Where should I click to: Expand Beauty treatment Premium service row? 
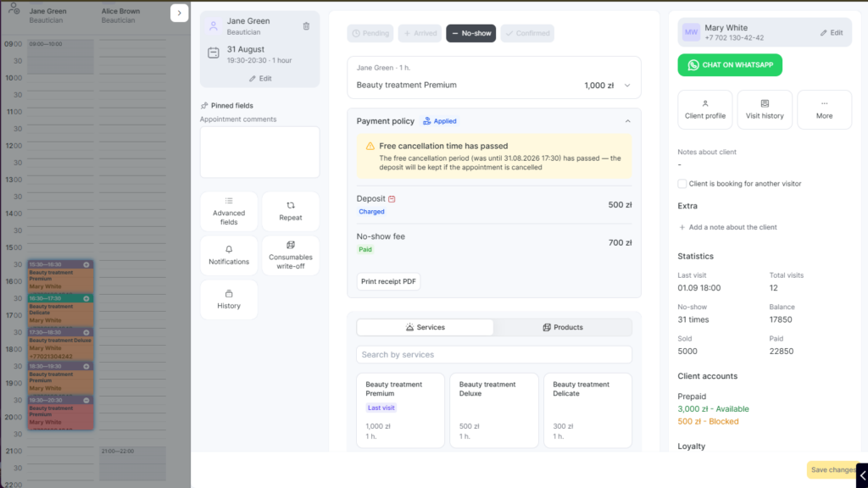pyautogui.click(x=627, y=86)
